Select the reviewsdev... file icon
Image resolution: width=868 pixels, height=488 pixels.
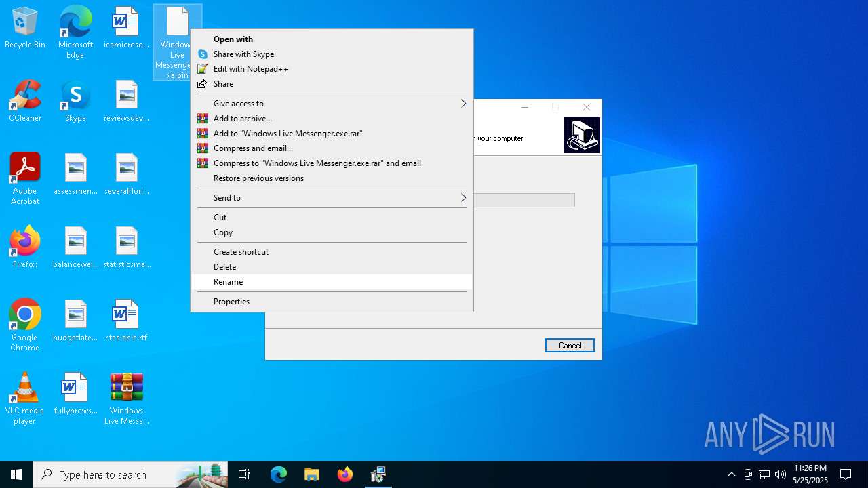126,102
